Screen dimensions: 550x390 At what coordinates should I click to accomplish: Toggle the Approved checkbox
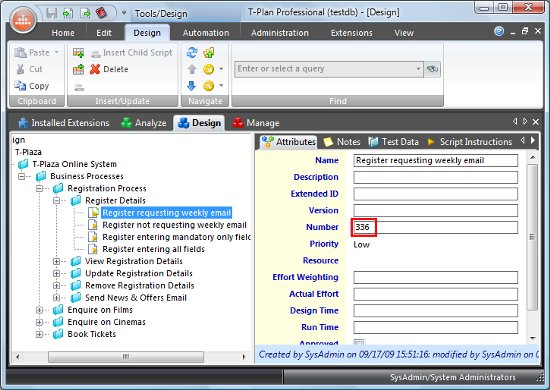pos(358,342)
